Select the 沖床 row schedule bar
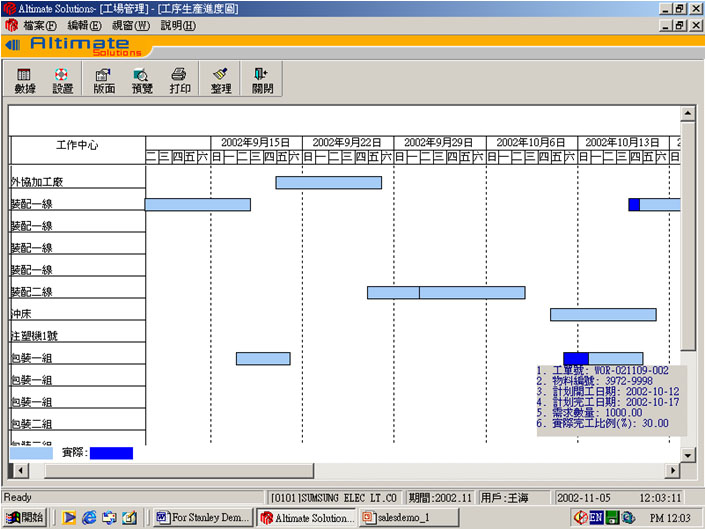706x530 pixels. click(x=602, y=314)
